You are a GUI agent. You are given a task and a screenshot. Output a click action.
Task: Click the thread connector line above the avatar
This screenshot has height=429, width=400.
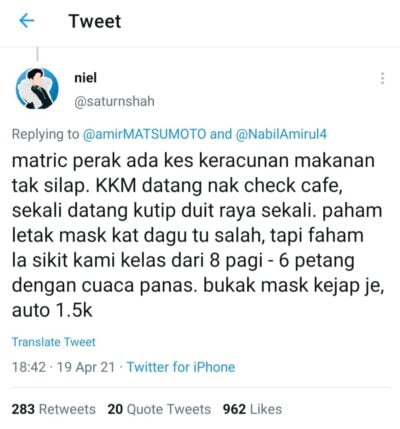pos(37,54)
